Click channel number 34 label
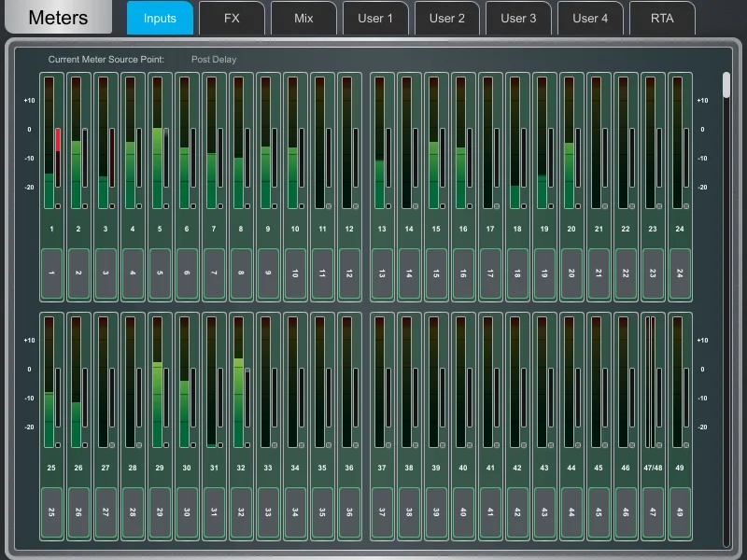Viewport: 747px width, 560px height. pyautogui.click(x=295, y=469)
